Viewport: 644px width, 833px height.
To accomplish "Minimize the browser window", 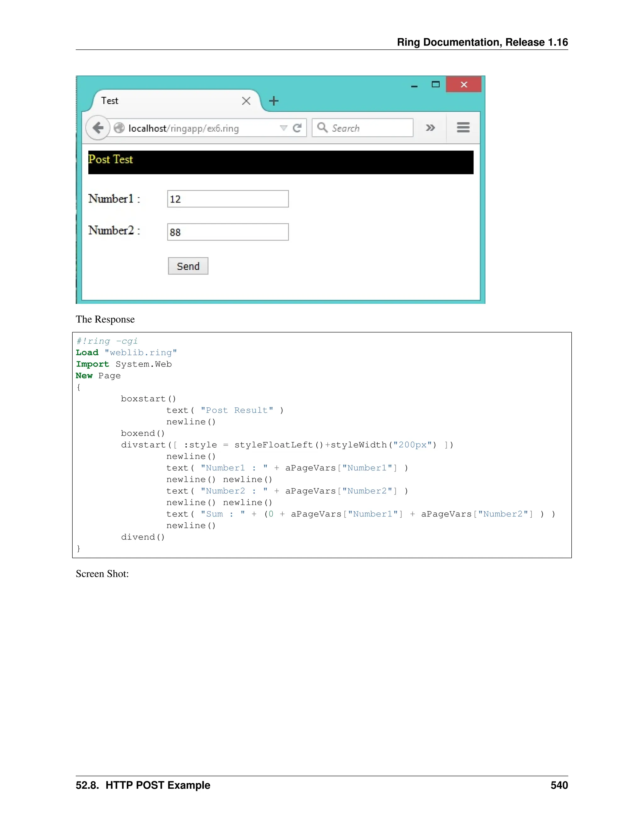I will pos(414,86).
